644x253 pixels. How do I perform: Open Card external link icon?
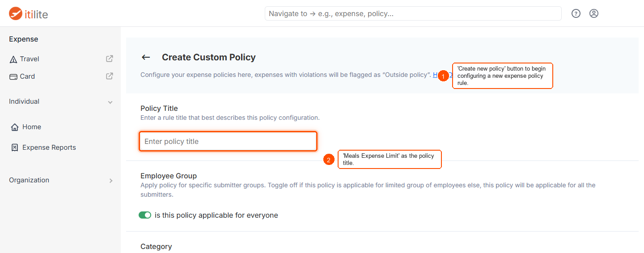pos(110,76)
